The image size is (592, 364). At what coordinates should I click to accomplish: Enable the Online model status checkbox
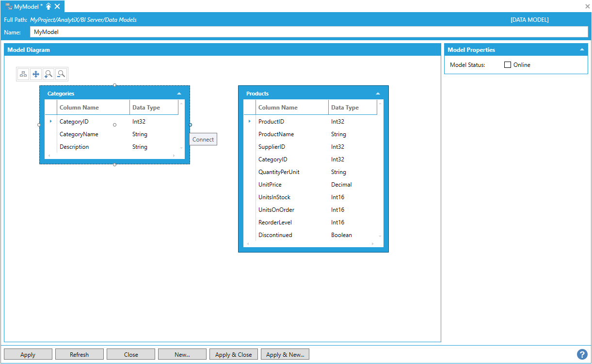508,65
